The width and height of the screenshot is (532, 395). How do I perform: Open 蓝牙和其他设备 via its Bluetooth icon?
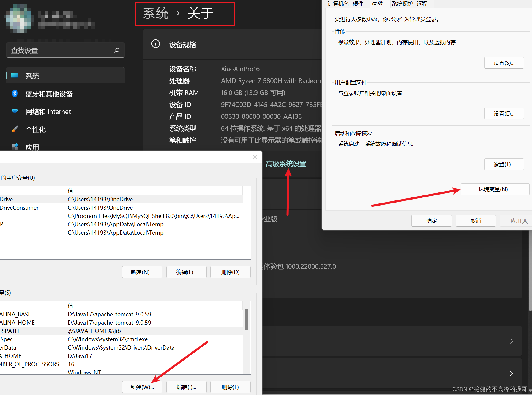(15, 94)
